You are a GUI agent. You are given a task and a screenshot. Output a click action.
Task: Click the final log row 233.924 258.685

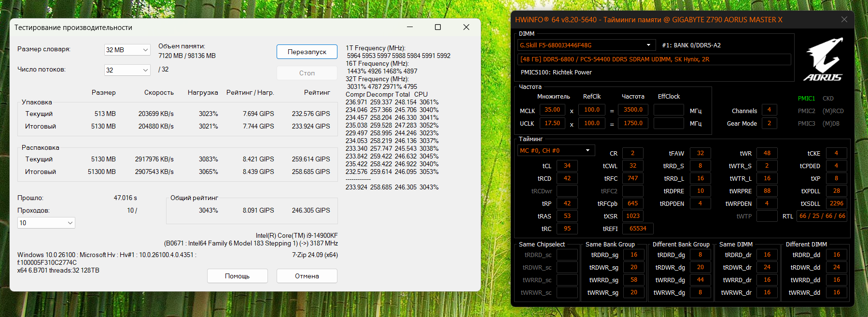pos(392,187)
